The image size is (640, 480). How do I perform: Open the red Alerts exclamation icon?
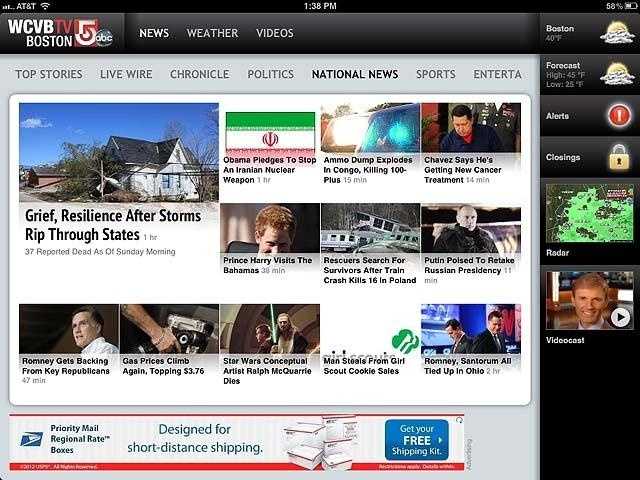(618, 116)
